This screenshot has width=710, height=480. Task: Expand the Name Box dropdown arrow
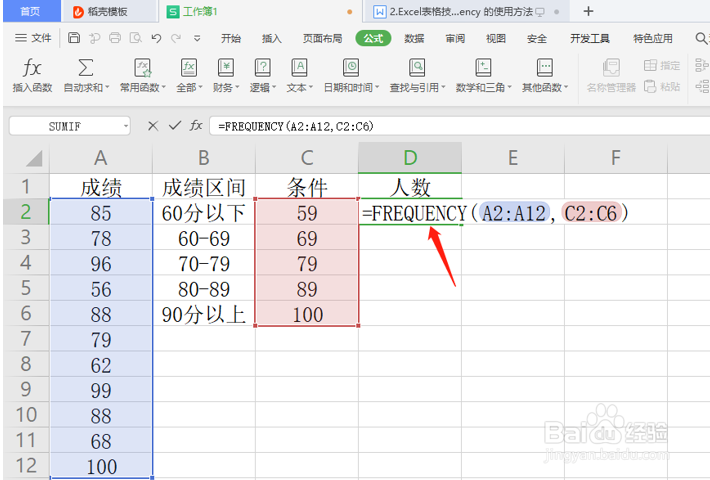pos(126,126)
